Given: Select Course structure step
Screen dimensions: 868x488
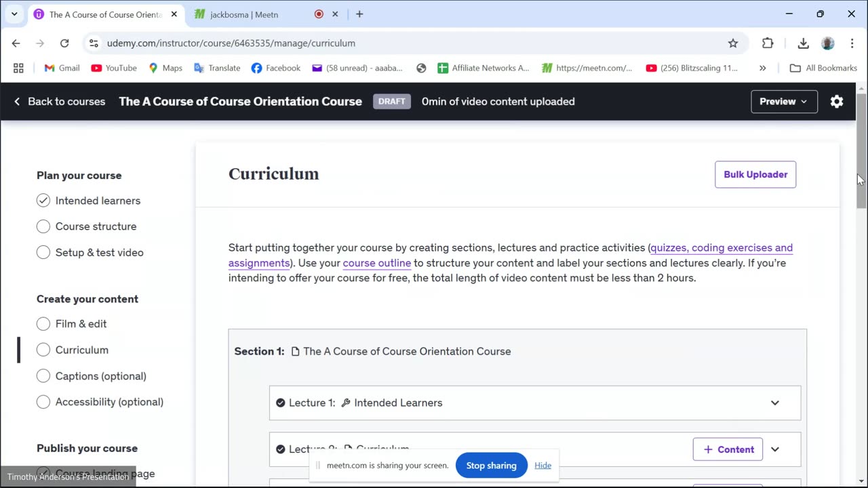Looking at the screenshot, I should (x=86, y=226).
